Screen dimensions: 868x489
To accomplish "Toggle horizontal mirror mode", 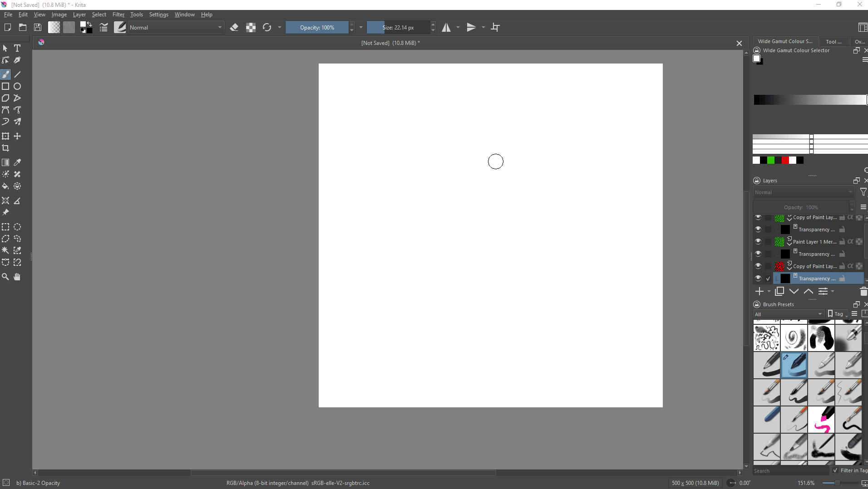I will click(447, 28).
